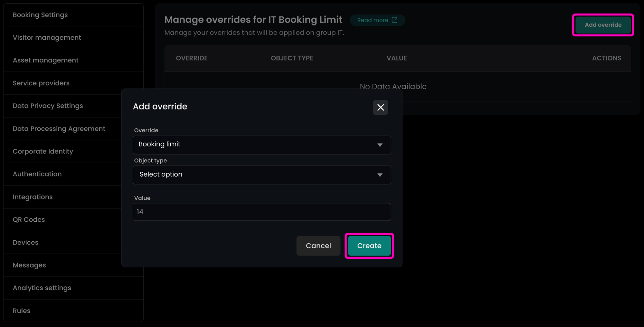Open Analytics settings page
The width and height of the screenshot is (644, 327).
coord(42,288)
